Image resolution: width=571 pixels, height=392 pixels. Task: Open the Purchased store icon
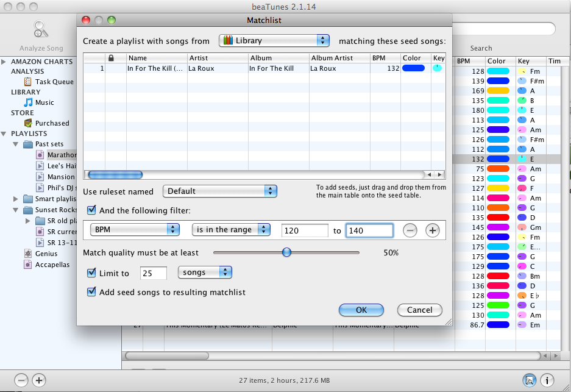click(27, 123)
